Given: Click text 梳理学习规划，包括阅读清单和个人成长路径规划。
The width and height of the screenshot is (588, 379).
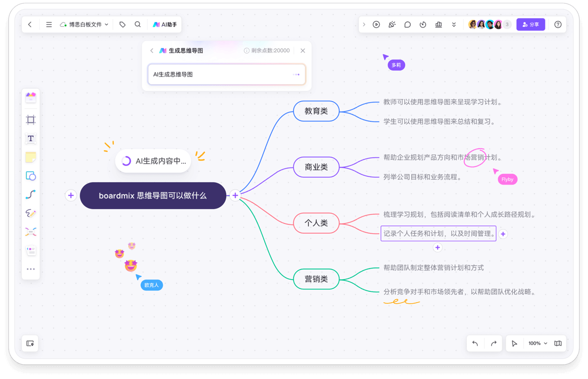Looking at the screenshot, I should pos(460,215).
